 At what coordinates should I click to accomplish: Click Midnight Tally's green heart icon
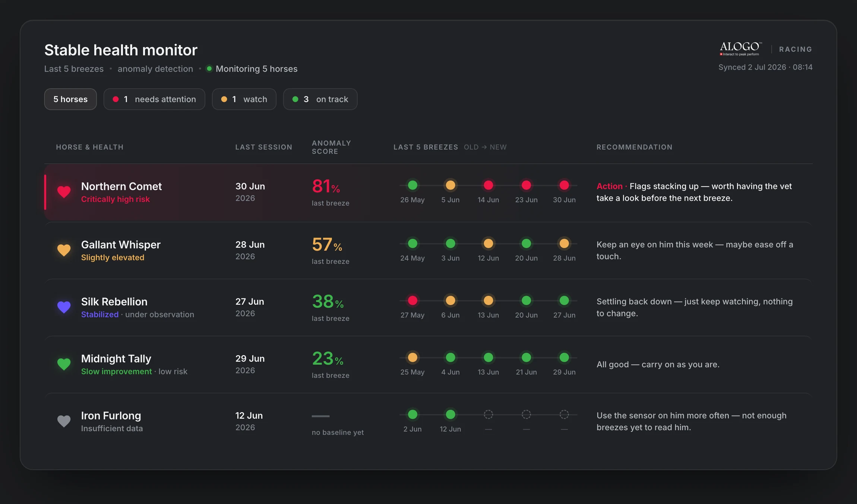64,364
